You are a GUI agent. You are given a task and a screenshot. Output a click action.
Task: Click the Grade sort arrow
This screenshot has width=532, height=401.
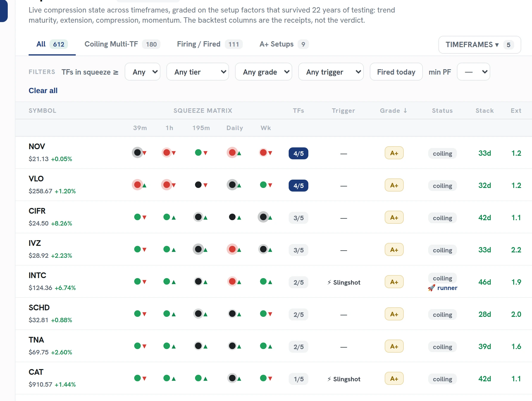405,110
